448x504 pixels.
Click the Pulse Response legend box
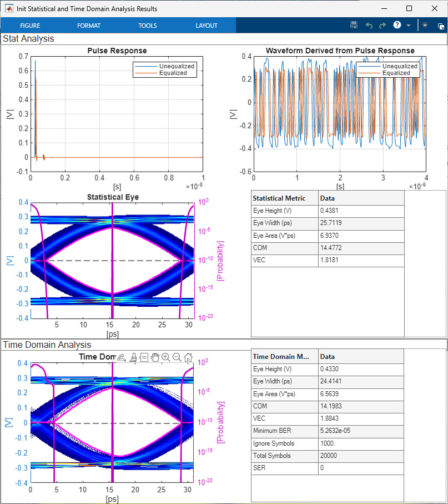click(164, 69)
